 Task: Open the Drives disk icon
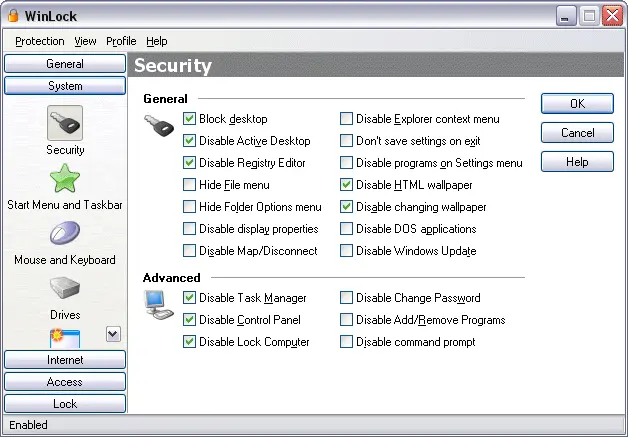click(65, 288)
